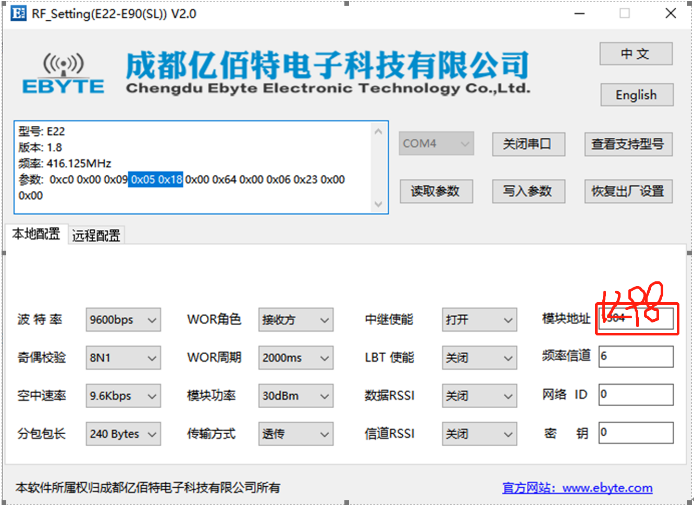Switch language to 中文
This screenshot has width=694, height=506.
[x=635, y=54]
